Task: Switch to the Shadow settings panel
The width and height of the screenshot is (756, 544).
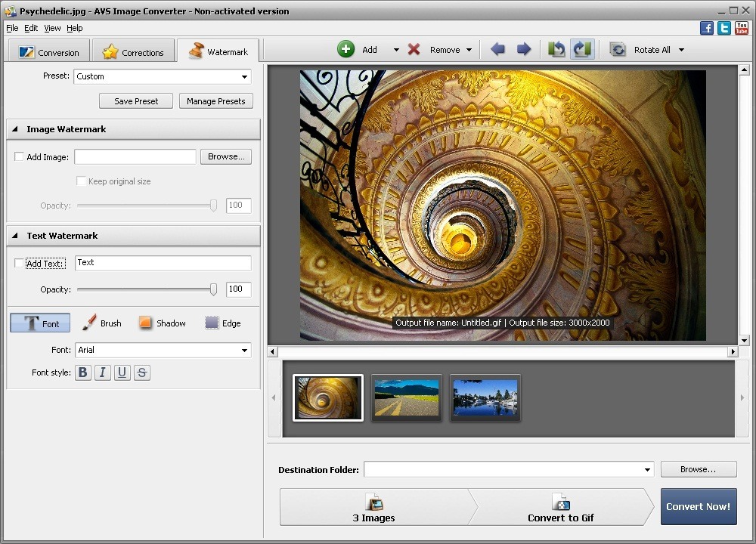Action: [162, 323]
